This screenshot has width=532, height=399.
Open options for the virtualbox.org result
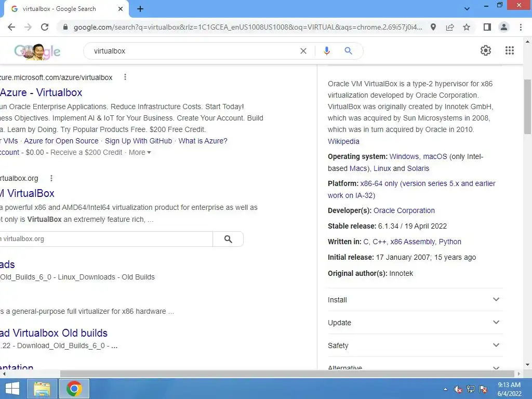pyautogui.click(x=51, y=178)
